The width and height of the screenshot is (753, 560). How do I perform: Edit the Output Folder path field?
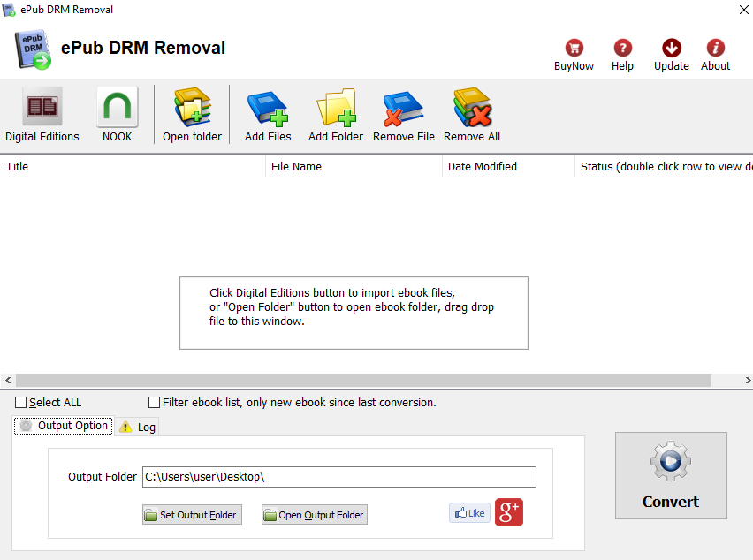click(339, 476)
